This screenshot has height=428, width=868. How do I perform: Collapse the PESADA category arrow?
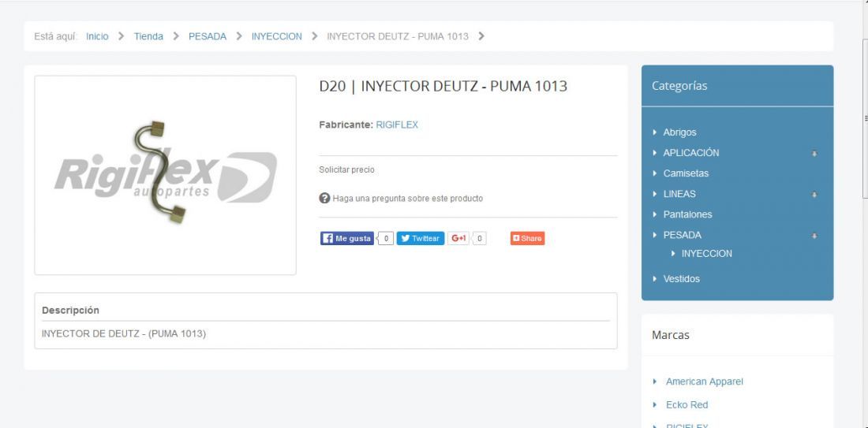click(814, 236)
